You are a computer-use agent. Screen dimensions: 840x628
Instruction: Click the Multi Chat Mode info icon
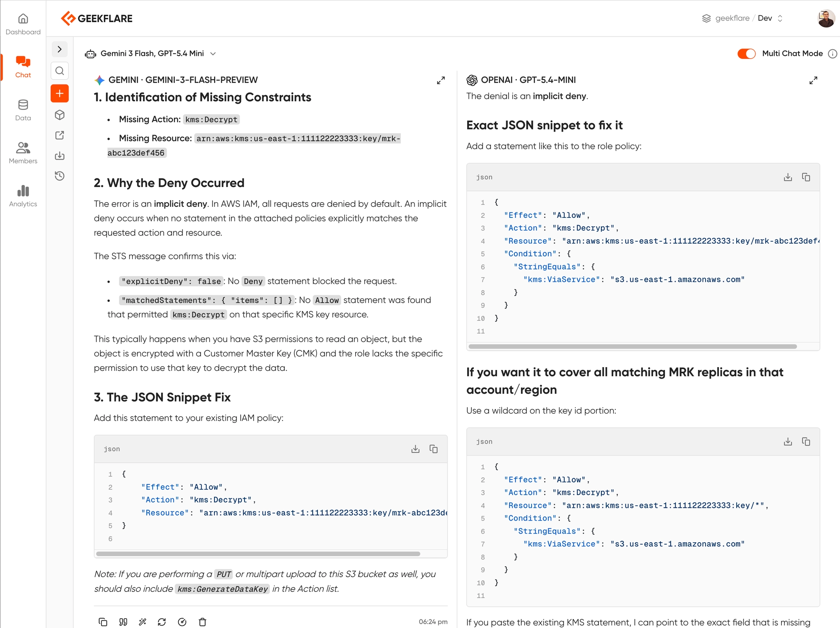click(x=832, y=54)
